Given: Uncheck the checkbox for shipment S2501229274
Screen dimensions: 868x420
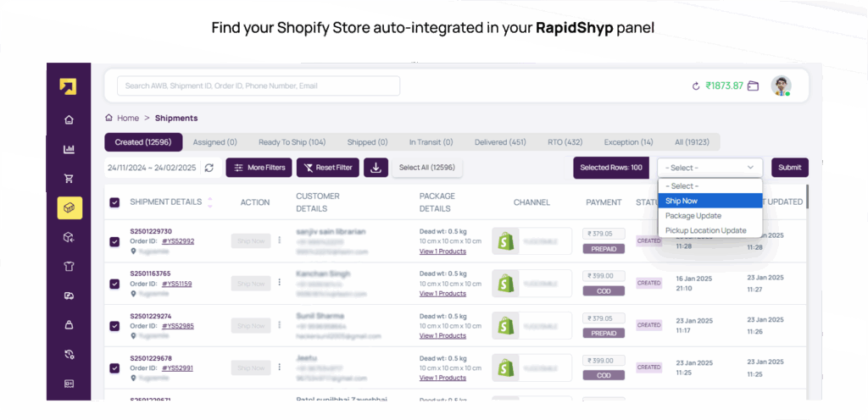Looking at the screenshot, I should coord(114,326).
